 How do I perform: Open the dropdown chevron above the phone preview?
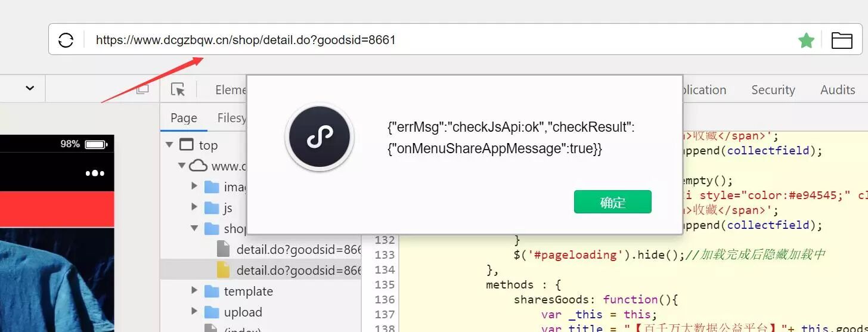[x=30, y=88]
